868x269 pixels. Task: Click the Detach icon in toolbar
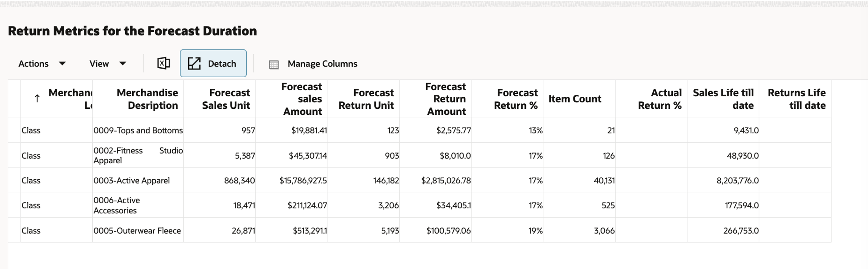pos(194,63)
